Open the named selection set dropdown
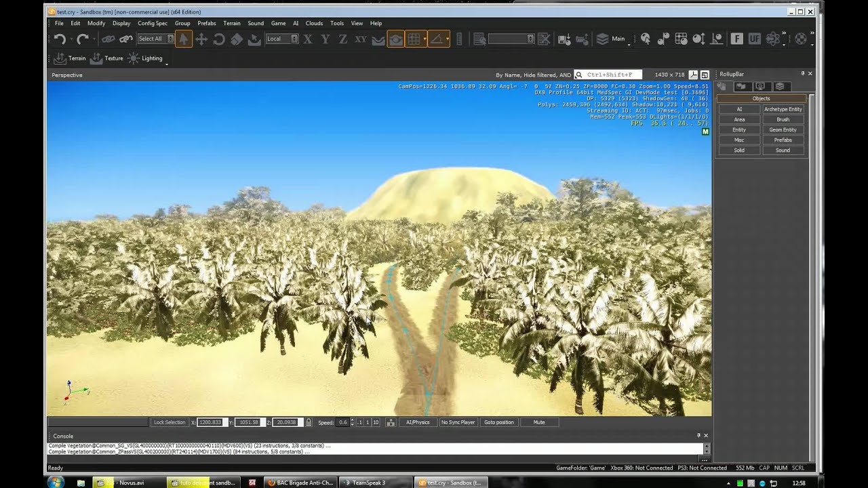 (511, 39)
